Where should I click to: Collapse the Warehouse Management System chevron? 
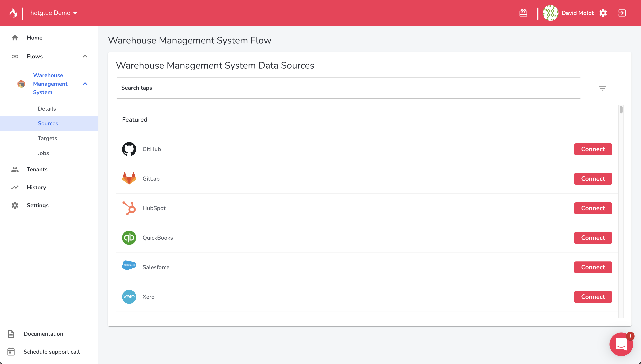(x=85, y=84)
